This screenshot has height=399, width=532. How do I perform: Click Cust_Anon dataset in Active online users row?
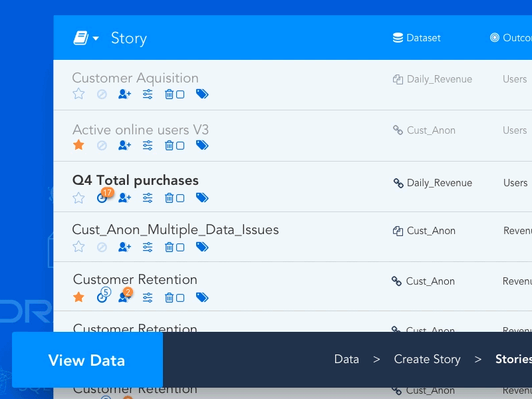point(431,130)
